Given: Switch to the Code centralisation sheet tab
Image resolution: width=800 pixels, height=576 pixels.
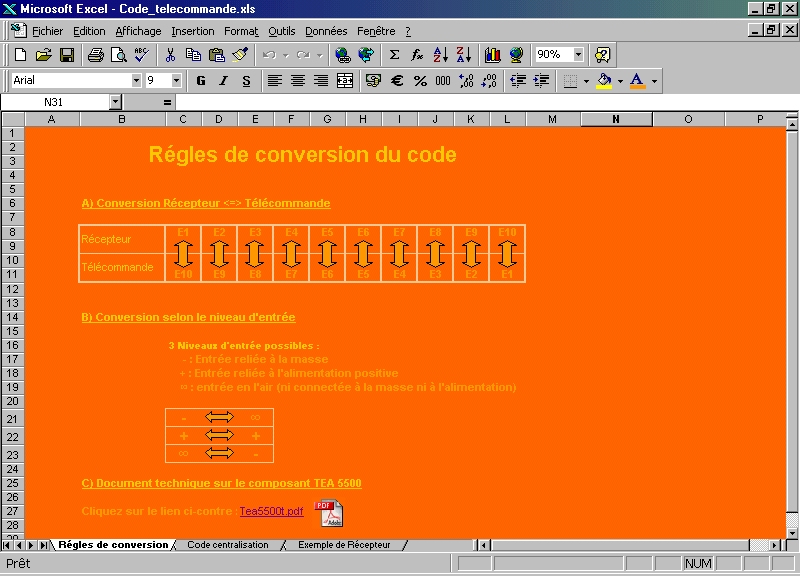Looking at the screenshot, I should [228, 545].
